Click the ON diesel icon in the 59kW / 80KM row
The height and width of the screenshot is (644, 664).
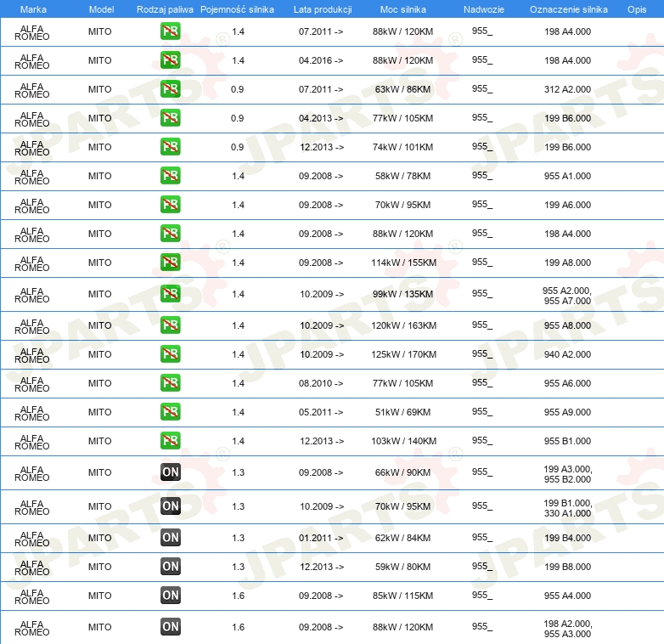click(170, 566)
